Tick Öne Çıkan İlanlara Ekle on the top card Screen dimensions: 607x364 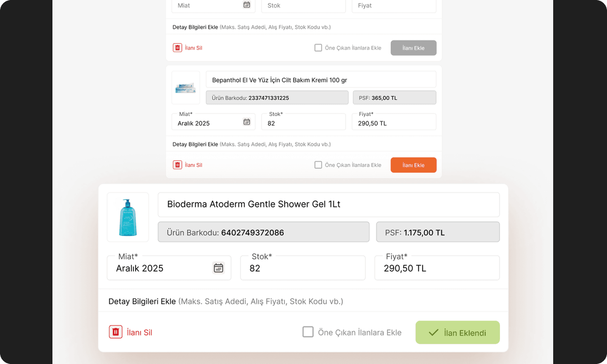pos(318,47)
